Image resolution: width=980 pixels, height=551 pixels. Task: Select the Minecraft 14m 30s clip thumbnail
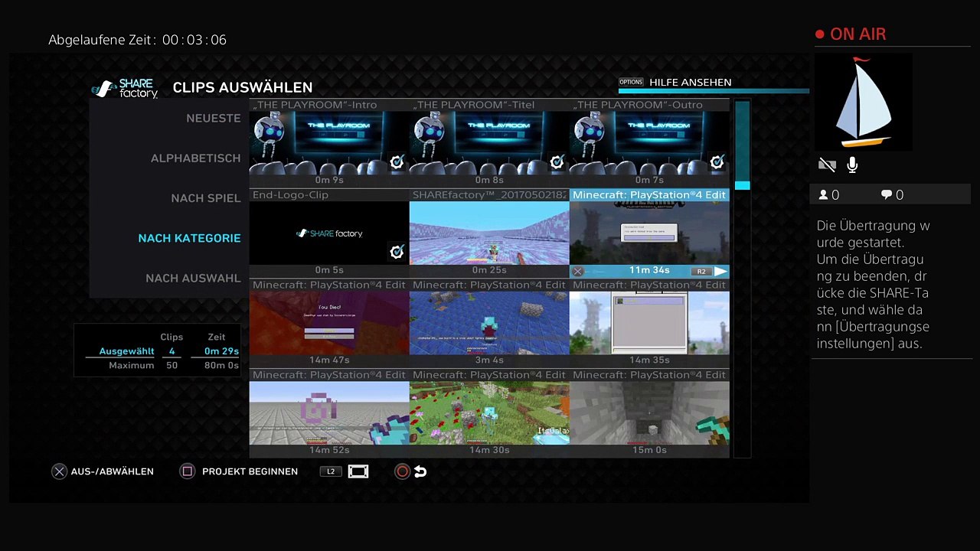489,412
